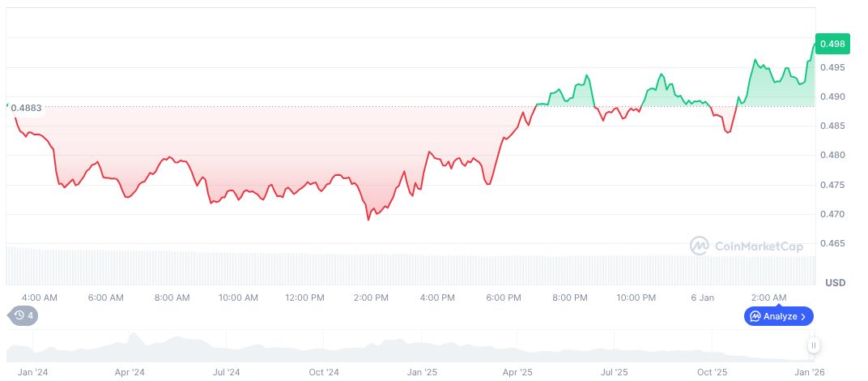Image resolution: width=868 pixels, height=381 pixels.
Task: Click the logo icon inside the Analyze button
Action: point(755,316)
